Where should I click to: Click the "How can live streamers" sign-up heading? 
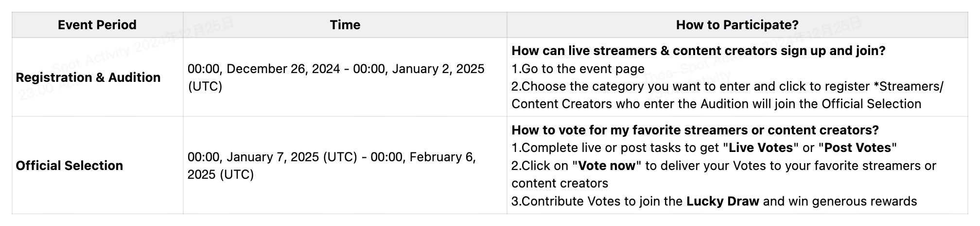coord(698,51)
